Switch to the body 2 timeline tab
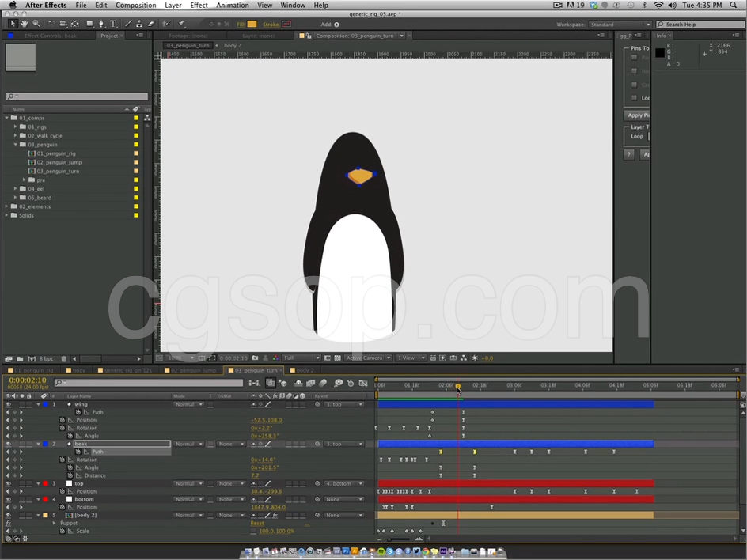The width and height of the screenshot is (747, 560). pyautogui.click(x=302, y=370)
